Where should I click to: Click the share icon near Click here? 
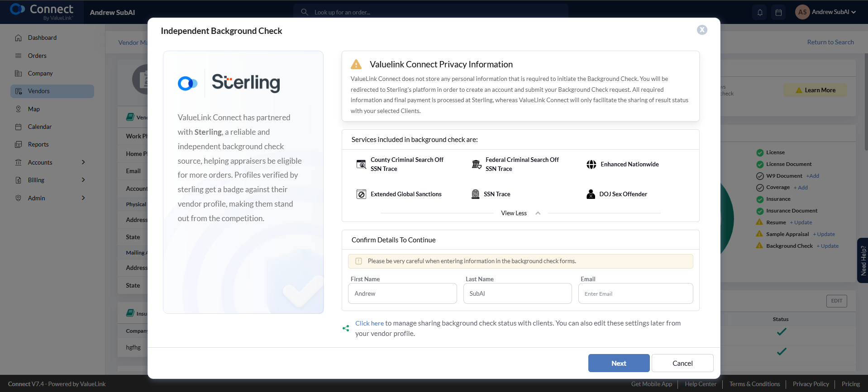[346, 328]
